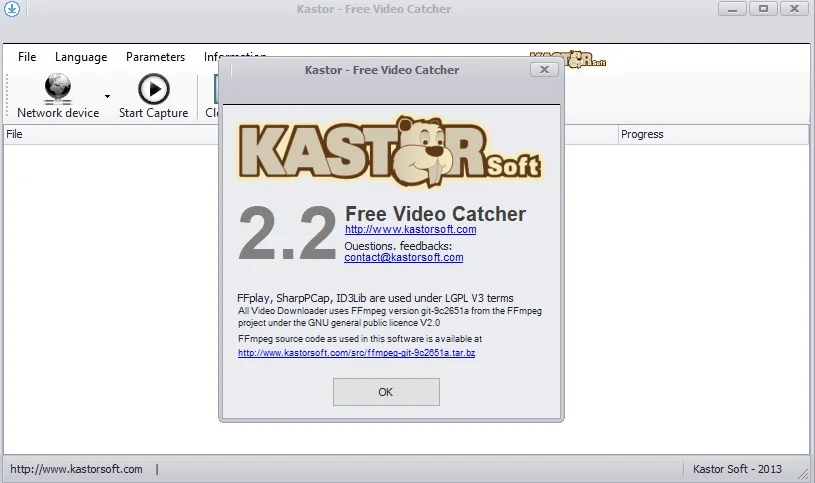Open the Language menu
Image resolution: width=815 pixels, height=483 pixels.
81,57
